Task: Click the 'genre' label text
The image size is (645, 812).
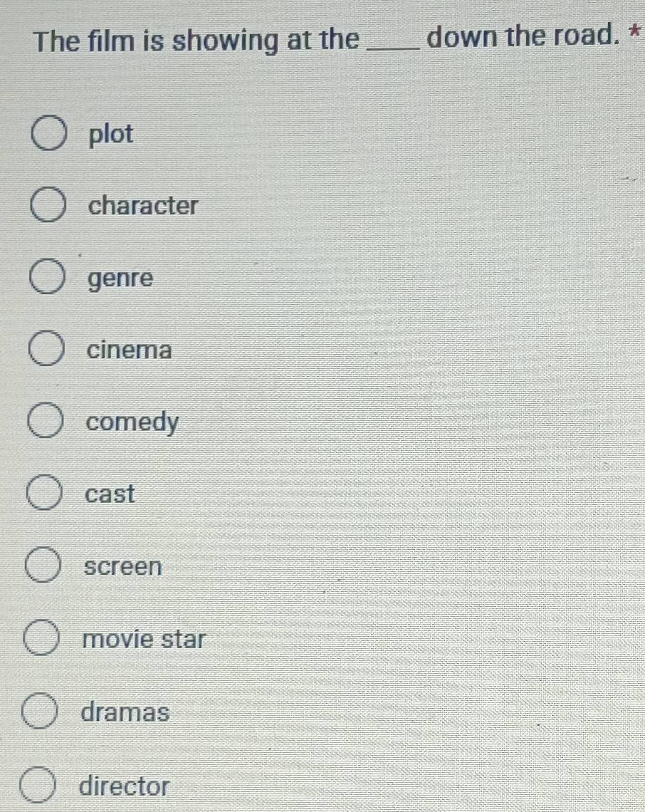Action: pos(120,279)
